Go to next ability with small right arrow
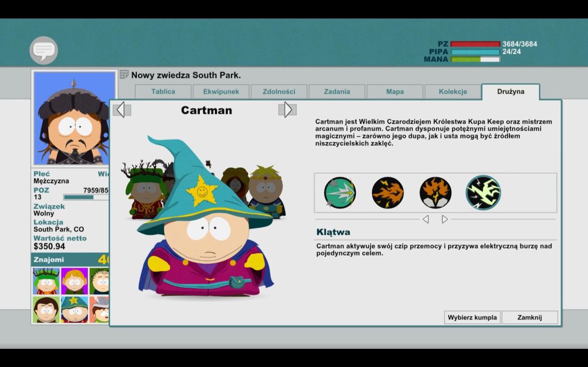This screenshot has width=588, height=367. [445, 219]
